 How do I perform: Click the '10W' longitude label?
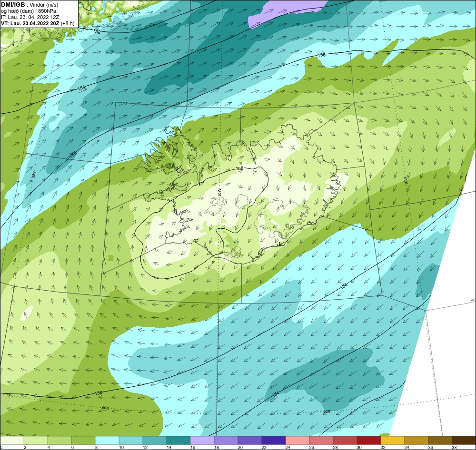click(x=406, y=181)
